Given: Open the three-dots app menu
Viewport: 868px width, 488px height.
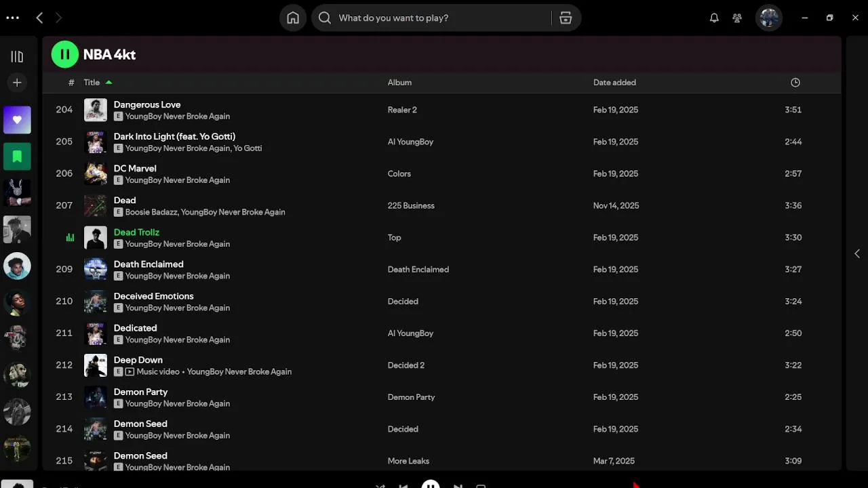Looking at the screenshot, I should (x=12, y=18).
